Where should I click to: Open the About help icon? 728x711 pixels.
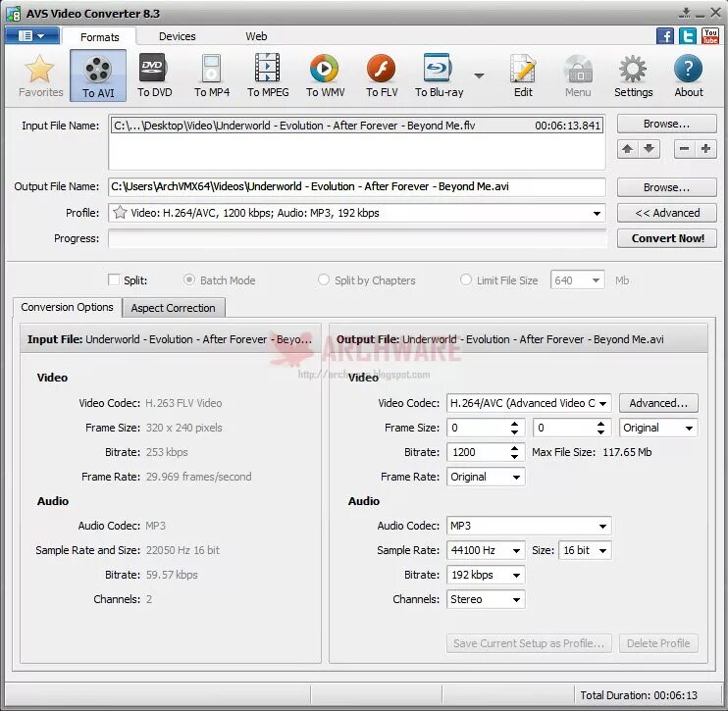[689, 76]
